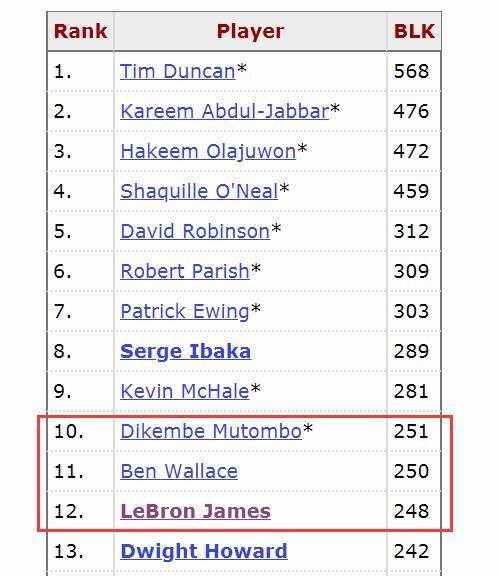The width and height of the screenshot is (498, 576).
Task: Select the 248 blocks cell for LeBron
Action: tap(411, 511)
